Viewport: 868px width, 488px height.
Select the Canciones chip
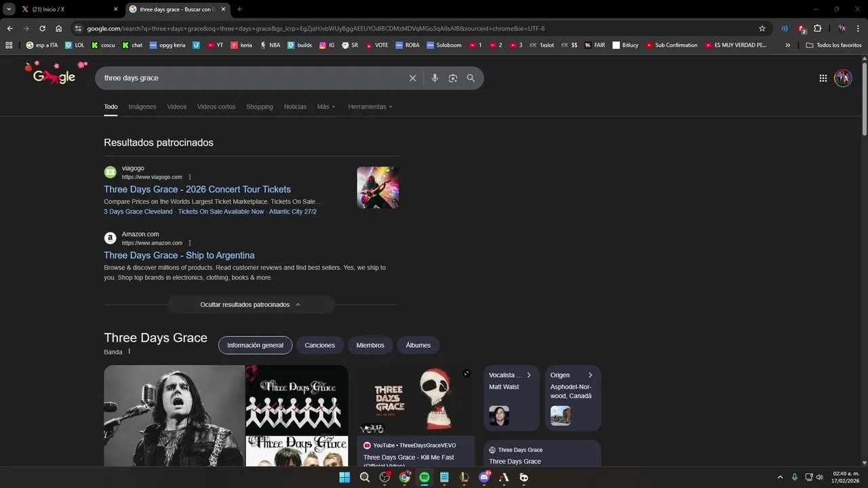[x=319, y=345]
